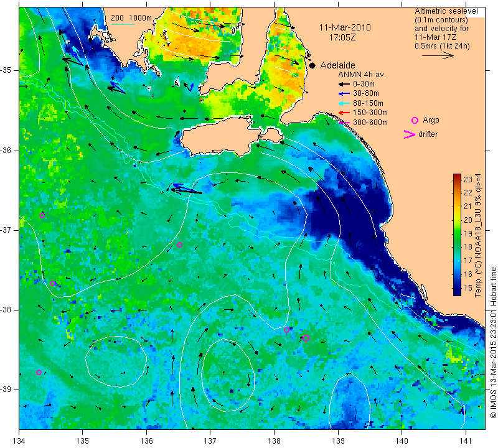
Task: Click the Argo float marker near 134.4°E, 36.8°S
Action: [42, 215]
